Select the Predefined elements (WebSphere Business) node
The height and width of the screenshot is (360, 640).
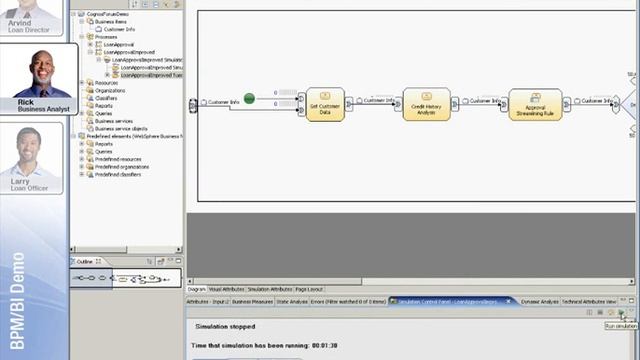coord(134,136)
